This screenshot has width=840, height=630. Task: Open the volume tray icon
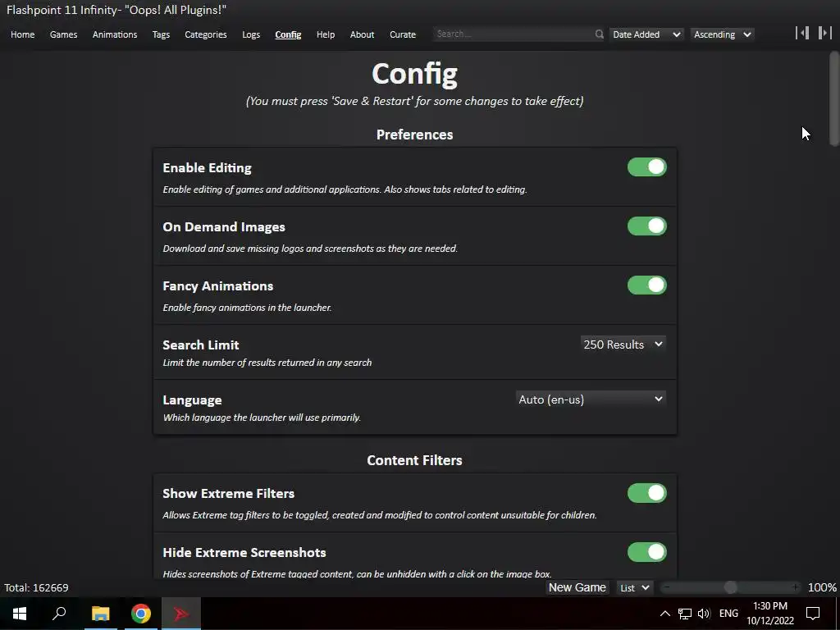[704, 614]
